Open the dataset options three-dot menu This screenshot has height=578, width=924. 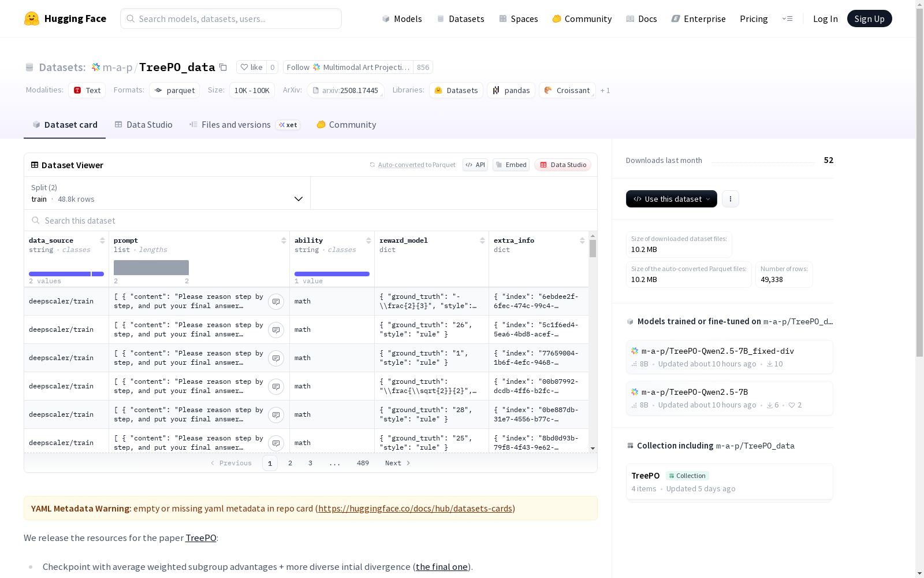point(731,199)
